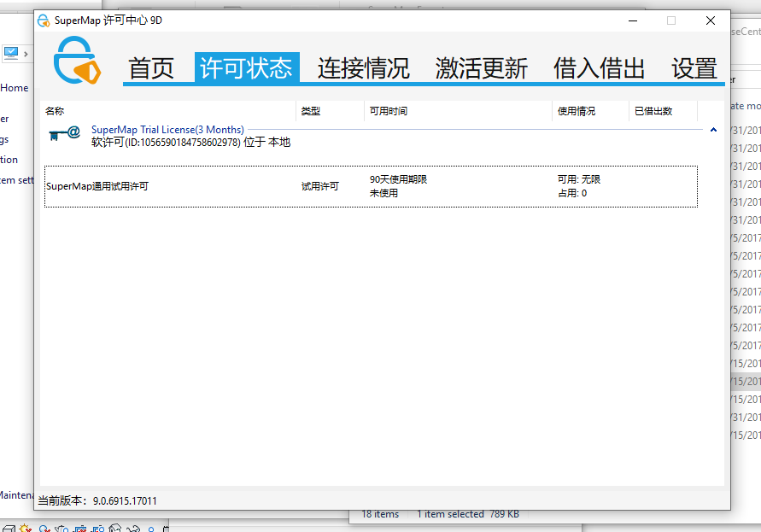Expand the breadcrumb chevron beside This PC icon
761x532 pixels.
(26, 54)
